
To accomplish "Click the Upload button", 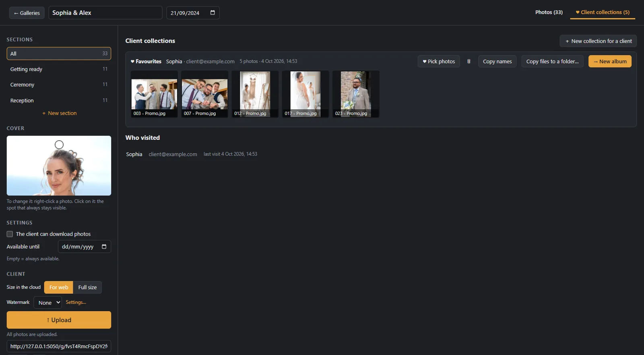I will coord(59,320).
